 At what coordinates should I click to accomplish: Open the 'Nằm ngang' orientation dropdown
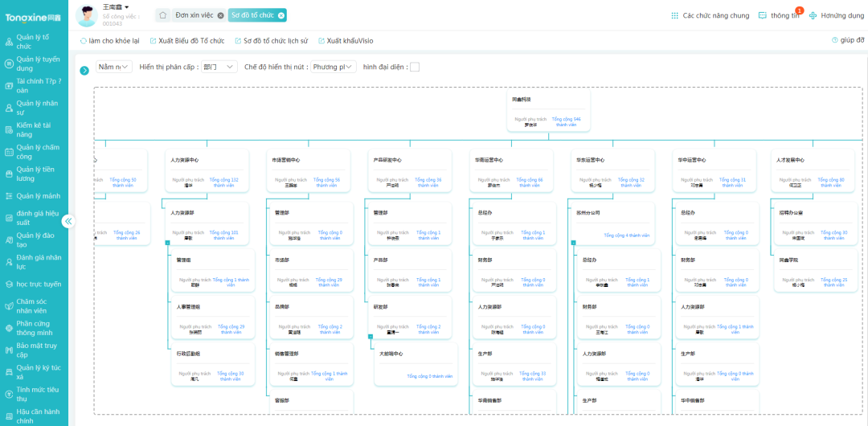pyautogui.click(x=114, y=68)
